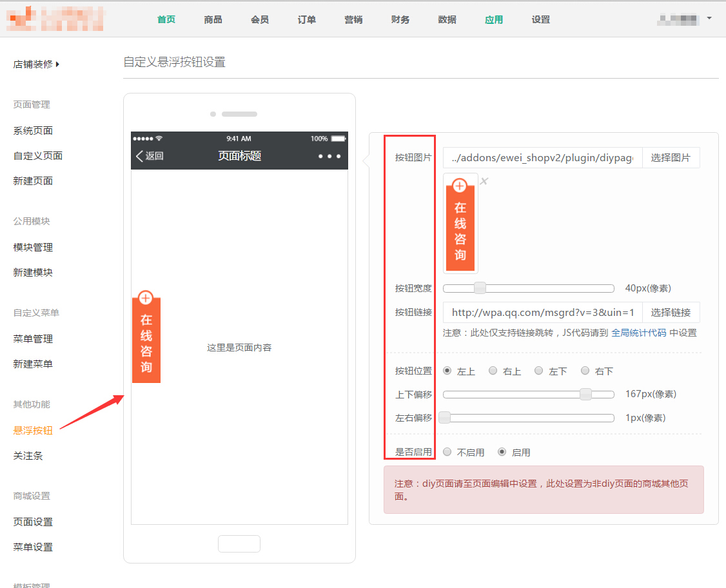Open the 应用 top navigation tab
The width and height of the screenshot is (726, 588).
[494, 19]
